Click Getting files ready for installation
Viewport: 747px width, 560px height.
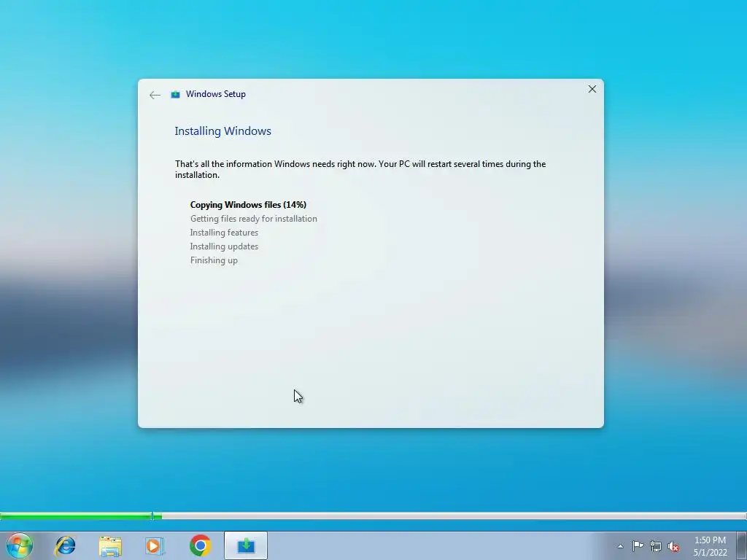253,219
